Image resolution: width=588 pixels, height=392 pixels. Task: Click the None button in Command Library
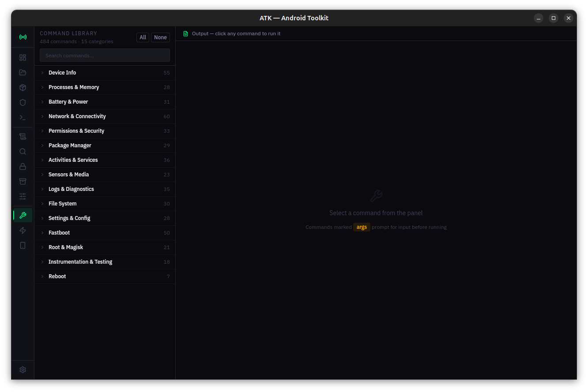tap(161, 37)
